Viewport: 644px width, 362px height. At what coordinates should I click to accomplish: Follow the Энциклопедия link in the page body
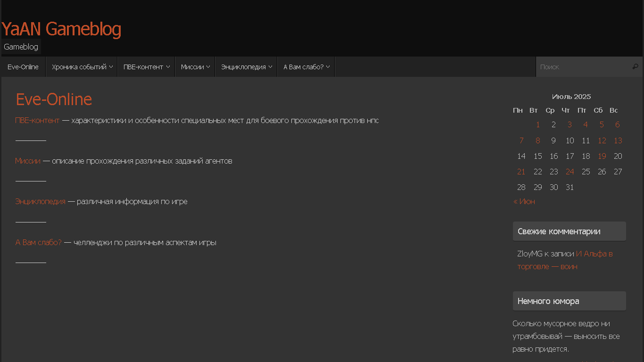pyautogui.click(x=41, y=201)
